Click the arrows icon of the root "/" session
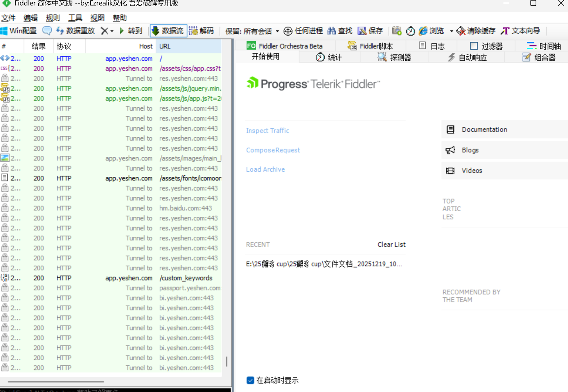Image resolution: width=568 pixels, height=392 pixels. [5, 58]
